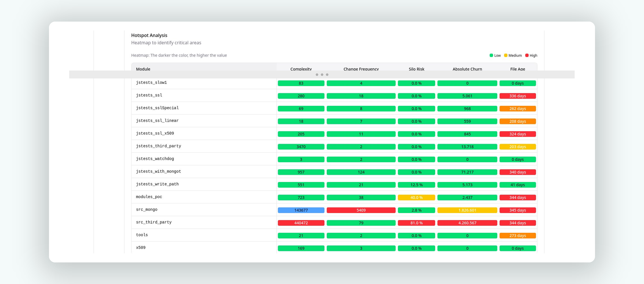This screenshot has height=284, width=644.
Task: Select the jstests_sslSpecial module name
Action: 157,108
